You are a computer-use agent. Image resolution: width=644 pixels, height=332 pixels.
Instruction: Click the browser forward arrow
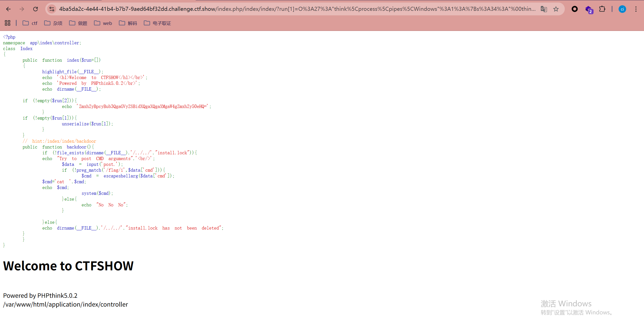22,9
